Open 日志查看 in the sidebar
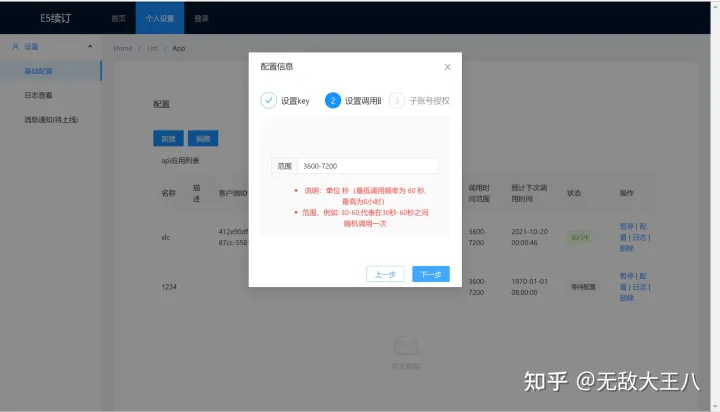Screen dimensions: 720x412 (x=38, y=95)
